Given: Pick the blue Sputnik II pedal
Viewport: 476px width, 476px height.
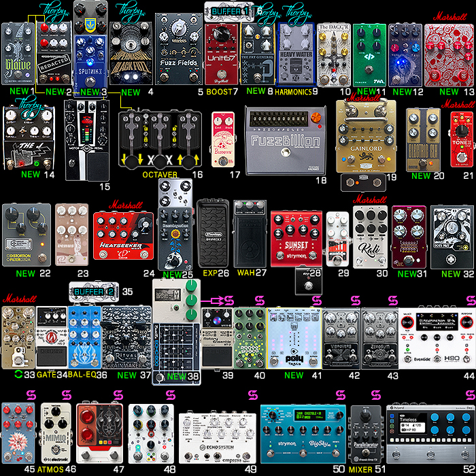Looking at the screenshot, I should tap(90, 65).
